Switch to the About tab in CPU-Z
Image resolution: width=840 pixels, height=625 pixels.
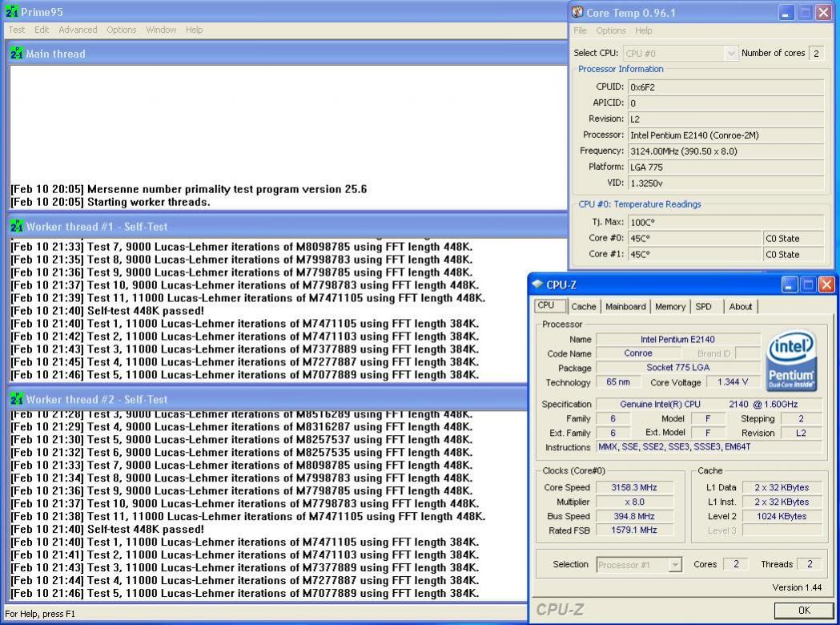[x=741, y=307]
